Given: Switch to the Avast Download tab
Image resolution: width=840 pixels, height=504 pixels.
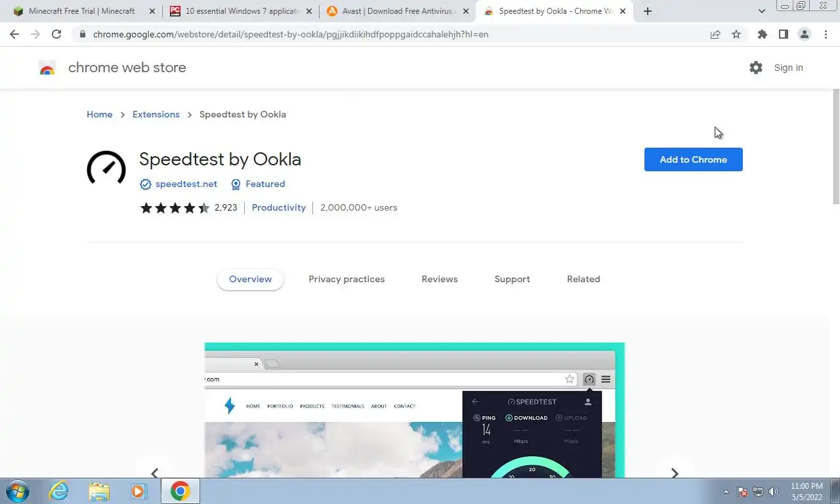Looking at the screenshot, I should (x=397, y=11).
